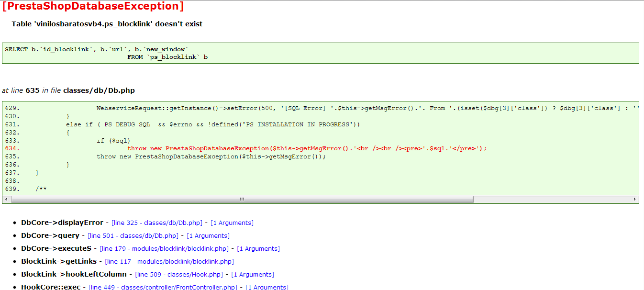Click the PrestaShopDatabaseException heading

click(x=93, y=6)
